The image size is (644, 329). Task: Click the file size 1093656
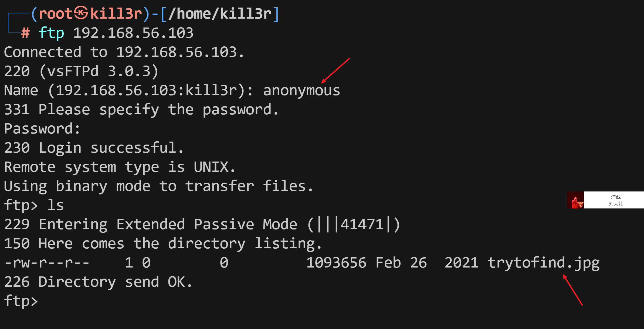click(x=336, y=263)
